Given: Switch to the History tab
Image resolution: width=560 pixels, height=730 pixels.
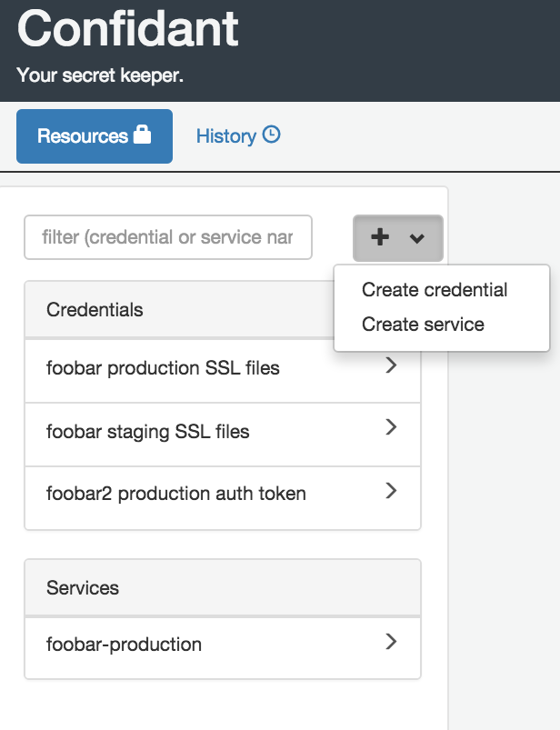Looking at the screenshot, I should pos(238,136).
